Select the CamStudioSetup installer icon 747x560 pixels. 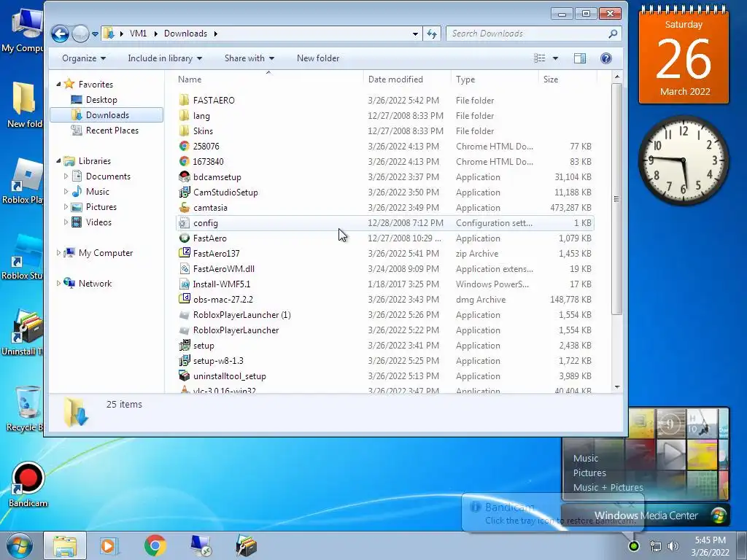[185, 192]
